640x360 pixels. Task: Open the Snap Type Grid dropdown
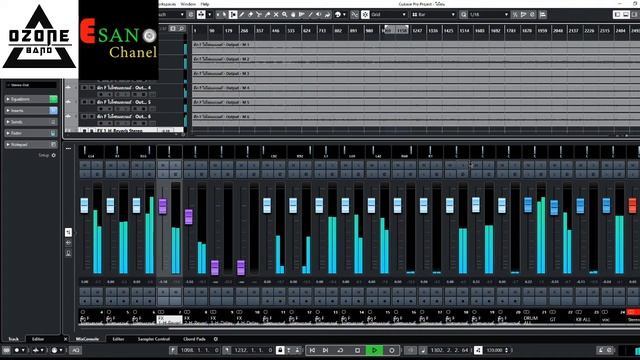[389, 14]
